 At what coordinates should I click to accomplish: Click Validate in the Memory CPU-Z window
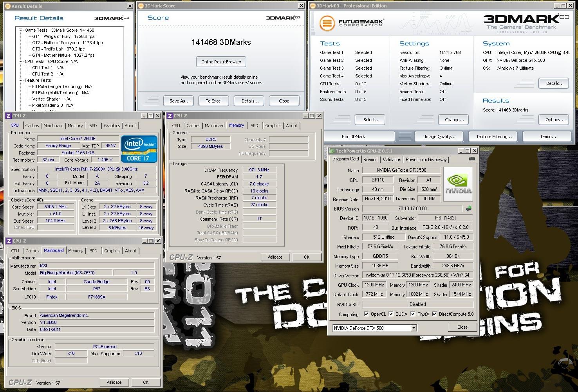[275, 257]
